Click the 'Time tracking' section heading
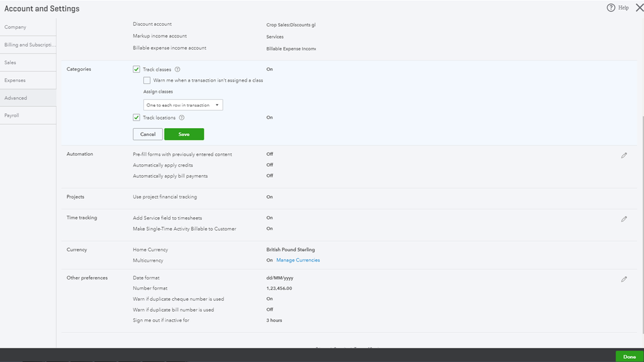 click(82, 218)
